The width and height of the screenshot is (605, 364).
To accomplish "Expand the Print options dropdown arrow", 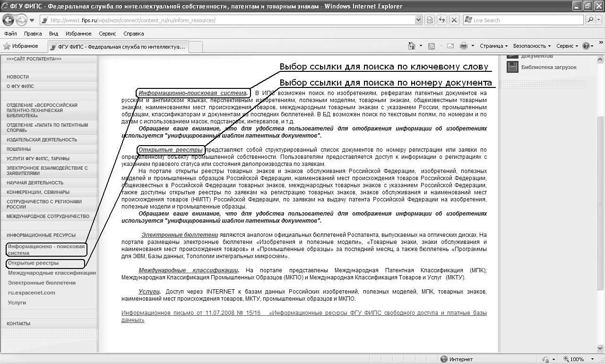I will pyautogui.click(x=473, y=46).
